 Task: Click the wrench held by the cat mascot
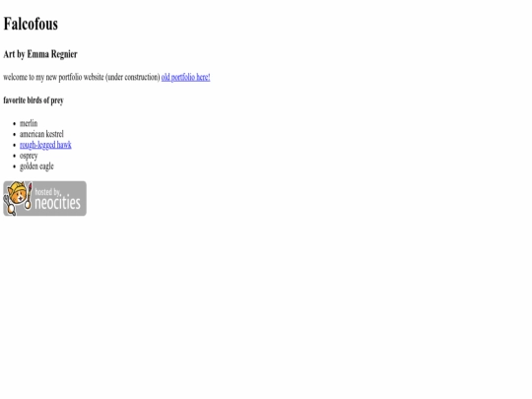click(9, 205)
